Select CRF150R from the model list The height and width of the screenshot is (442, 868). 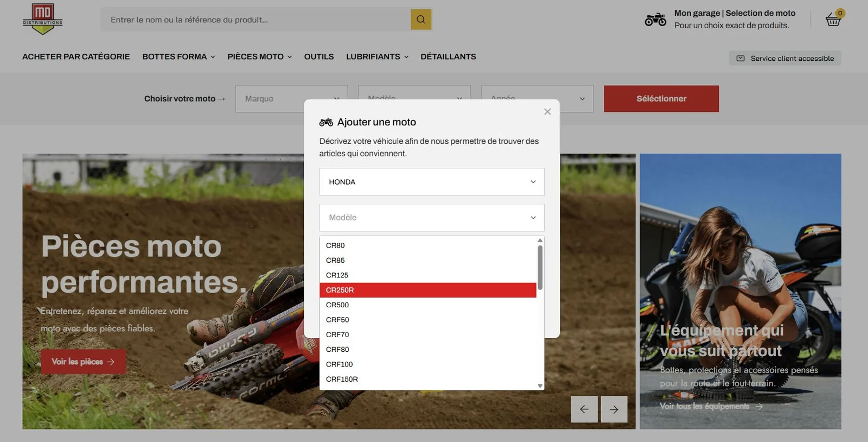click(x=428, y=379)
